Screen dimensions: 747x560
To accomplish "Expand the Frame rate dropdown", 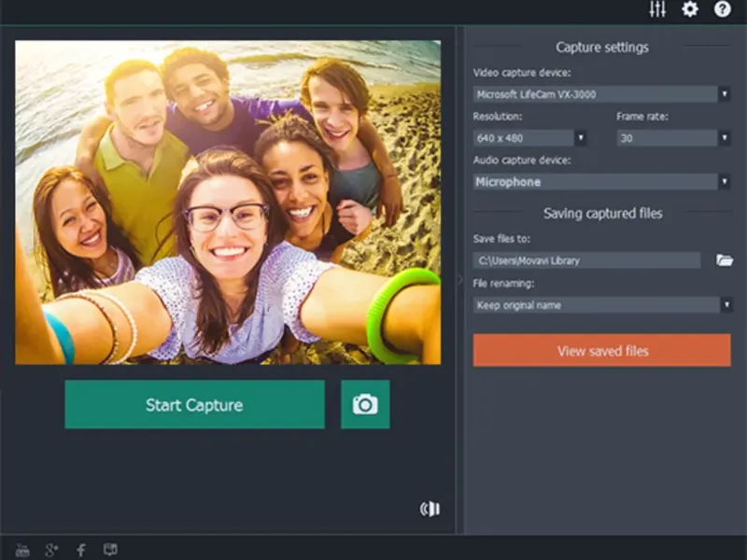I will coord(673,138).
